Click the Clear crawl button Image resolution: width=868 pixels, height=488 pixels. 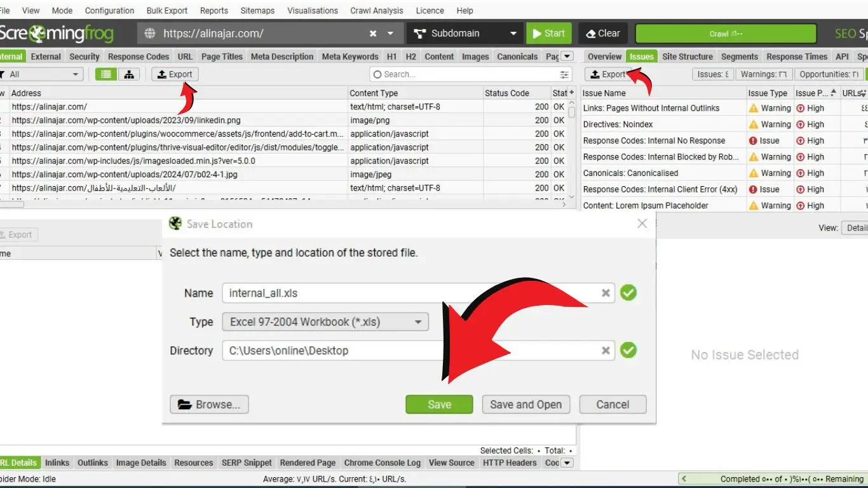602,34
